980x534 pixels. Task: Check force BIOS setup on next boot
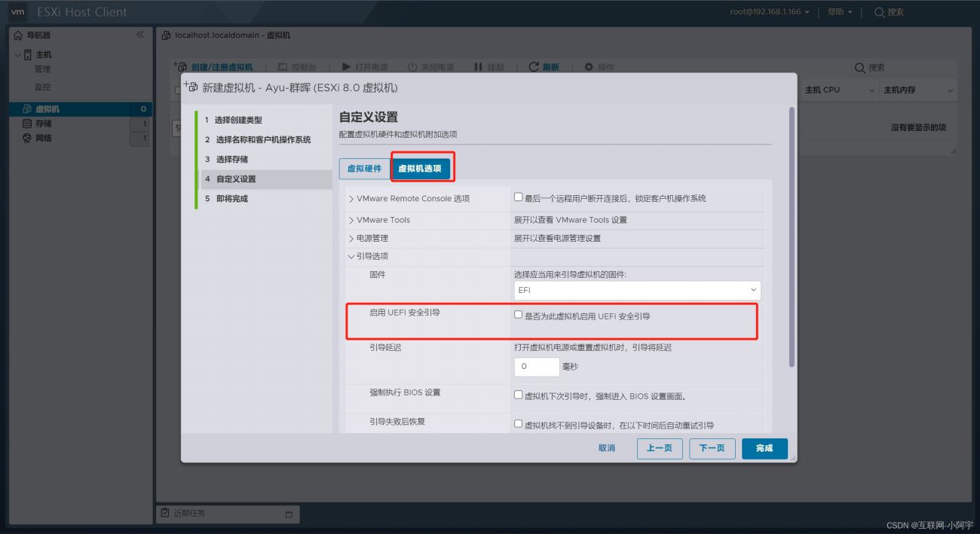(518, 395)
